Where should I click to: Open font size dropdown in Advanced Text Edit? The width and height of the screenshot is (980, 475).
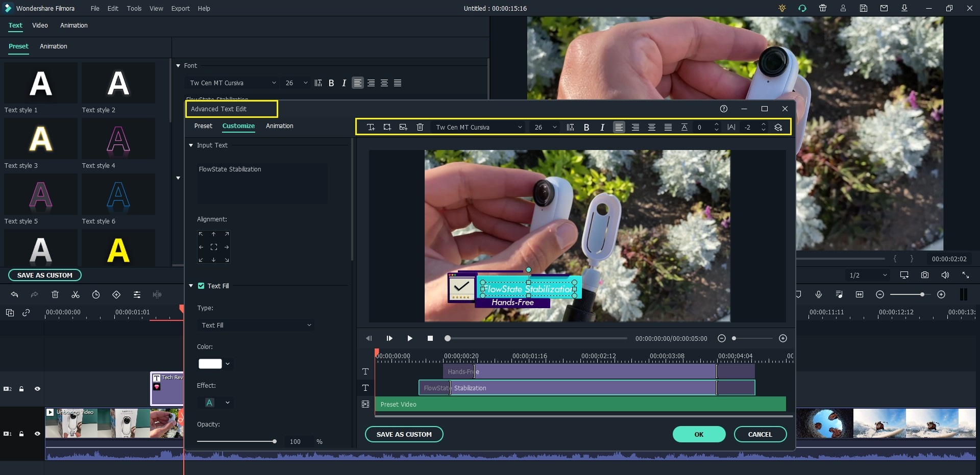click(546, 127)
